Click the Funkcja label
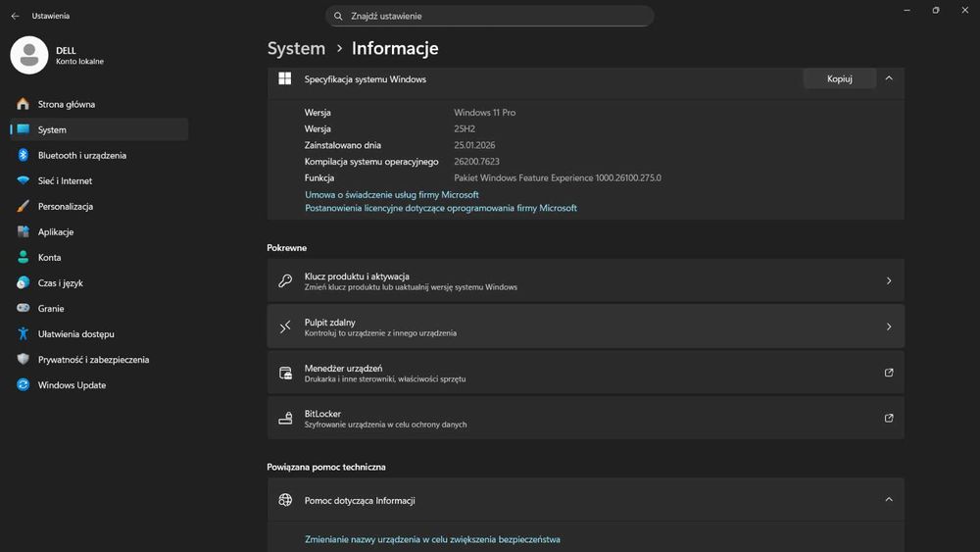 coord(319,178)
